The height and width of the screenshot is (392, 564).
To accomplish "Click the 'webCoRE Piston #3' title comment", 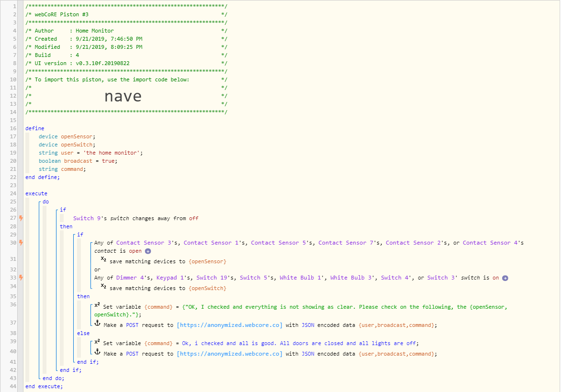I will [x=126, y=14].
